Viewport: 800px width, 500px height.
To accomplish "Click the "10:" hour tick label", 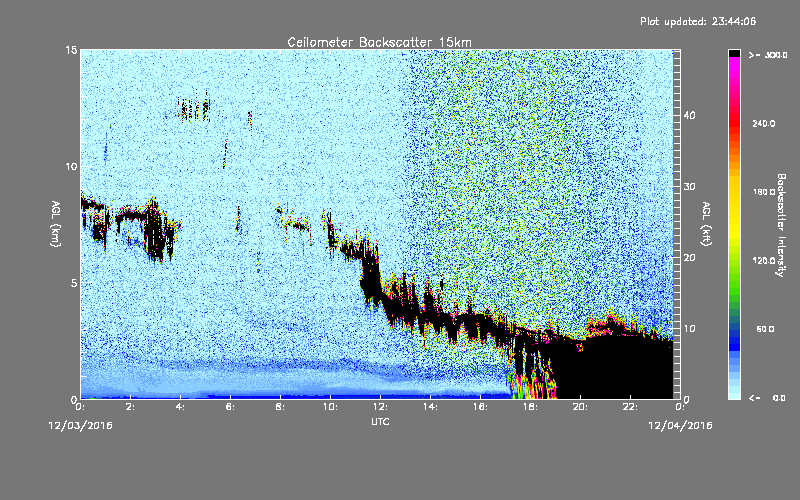I will point(330,407).
